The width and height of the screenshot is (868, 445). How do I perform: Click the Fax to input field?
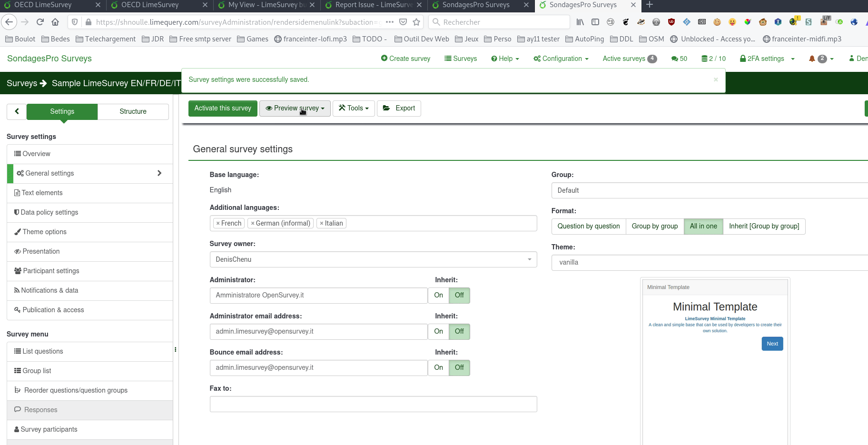(x=373, y=404)
